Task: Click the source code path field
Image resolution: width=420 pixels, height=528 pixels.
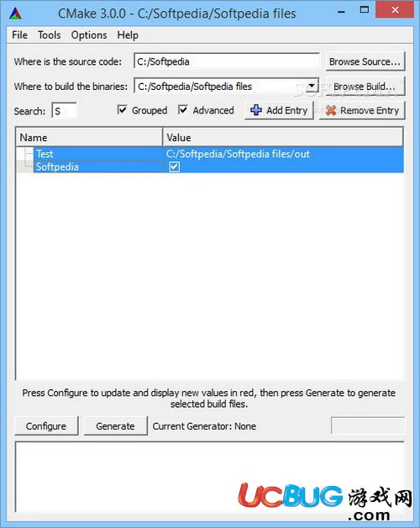Action: click(227, 61)
